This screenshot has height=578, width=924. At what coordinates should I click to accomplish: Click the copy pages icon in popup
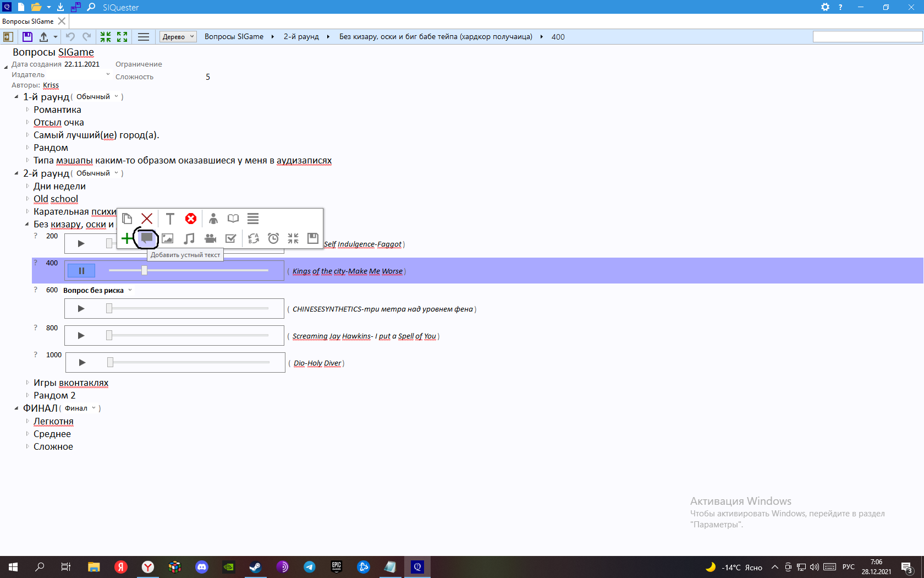(x=127, y=219)
